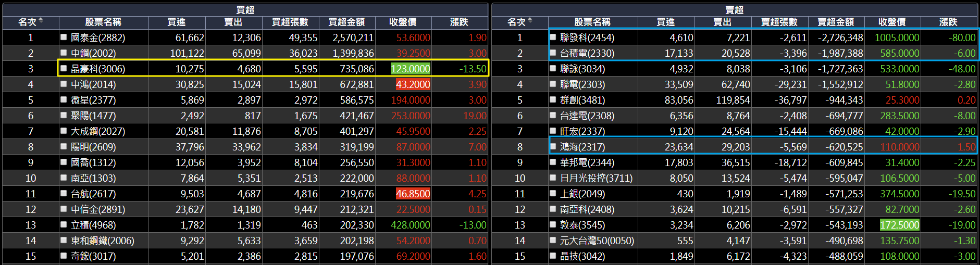980x265 pixels.
Task: Mark the checkbox beside 台達電(2308)
Action: tap(553, 115)
